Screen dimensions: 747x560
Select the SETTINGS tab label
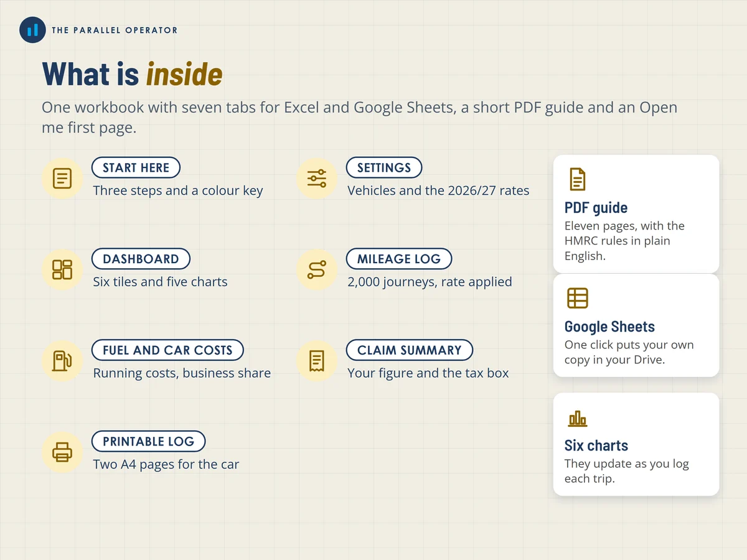(384, 168)
